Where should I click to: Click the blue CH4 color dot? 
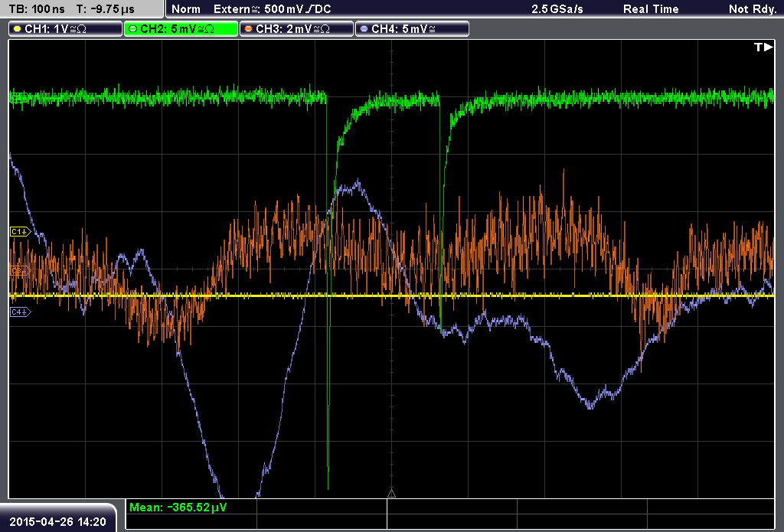point(364,29)
